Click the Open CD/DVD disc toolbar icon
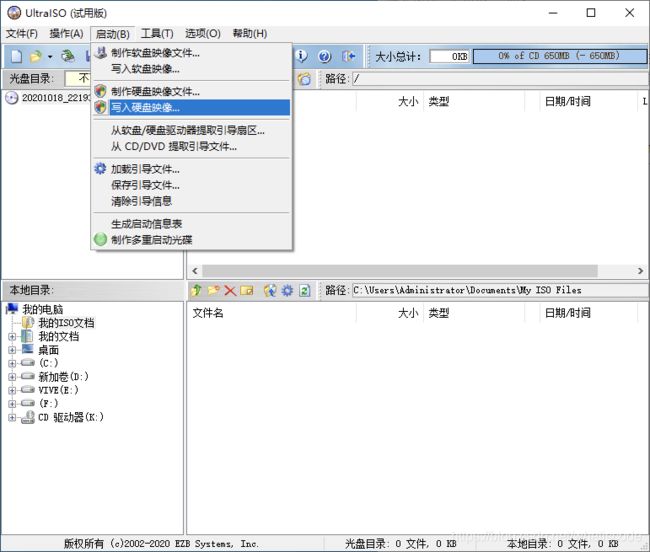 [x=68, y=56]
